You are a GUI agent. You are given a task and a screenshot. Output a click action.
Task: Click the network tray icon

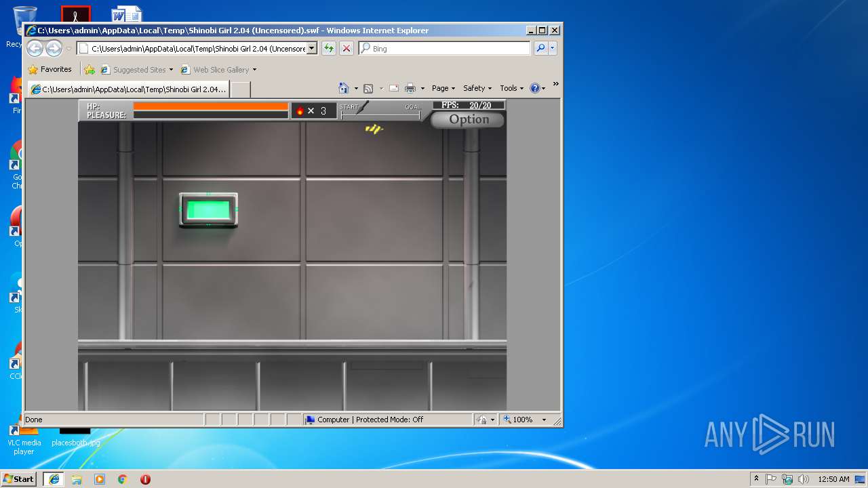pos(787,479)
